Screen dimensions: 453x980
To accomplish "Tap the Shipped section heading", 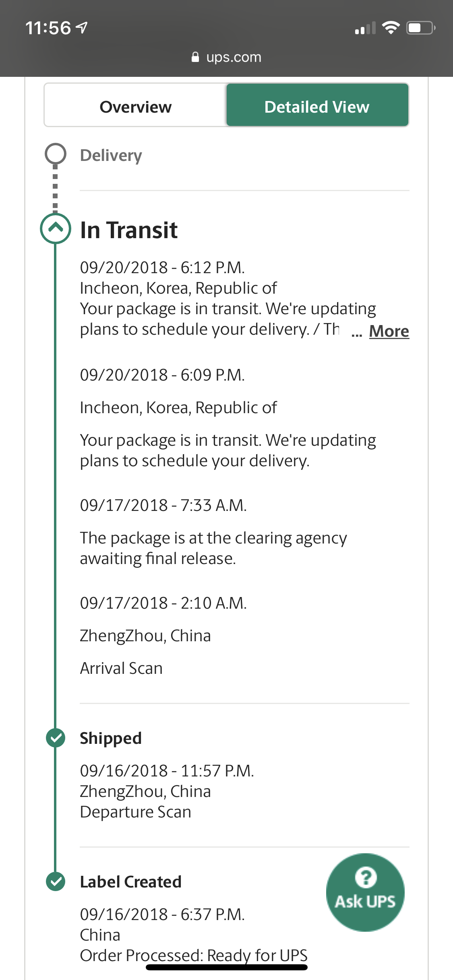I will pyautogui.click(x=111, y=738).
